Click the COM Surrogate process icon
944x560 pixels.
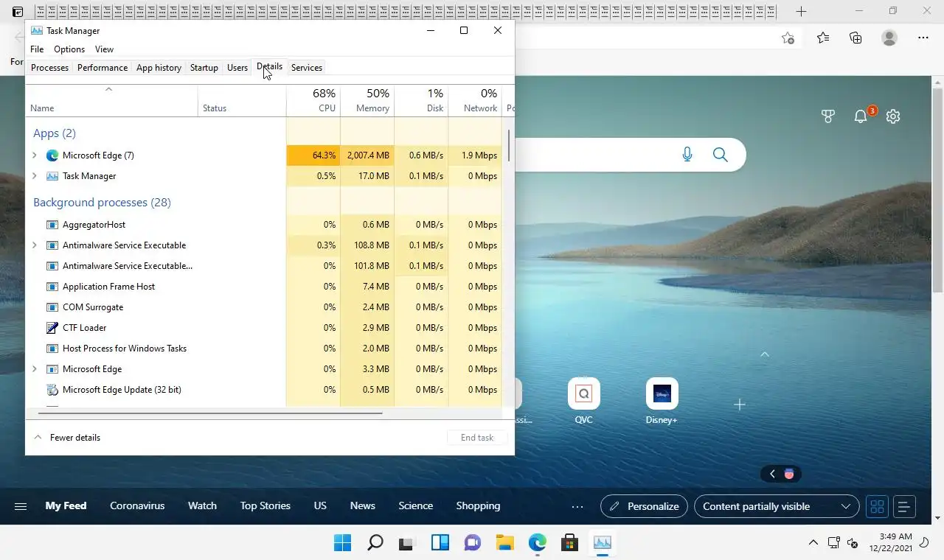(52, 307)
